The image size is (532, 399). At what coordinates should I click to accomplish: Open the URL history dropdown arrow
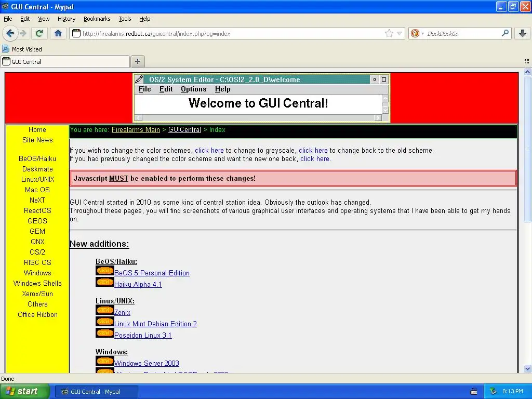(400, 33)
